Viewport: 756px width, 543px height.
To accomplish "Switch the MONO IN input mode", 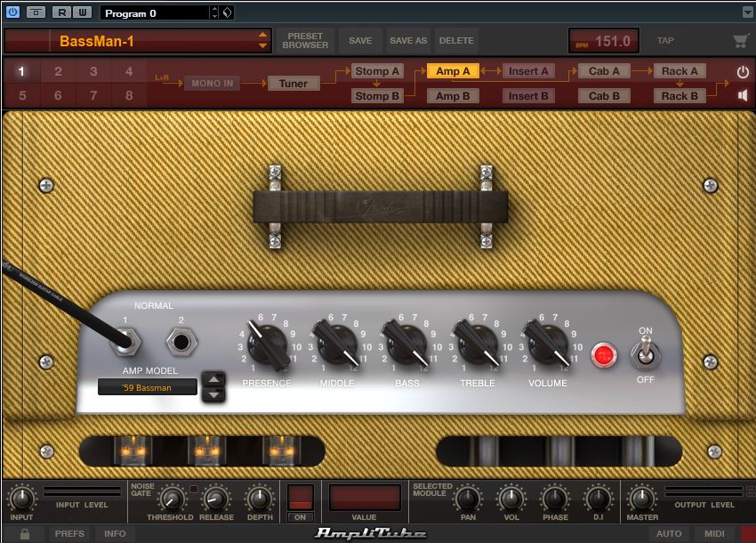I will 213,84.
